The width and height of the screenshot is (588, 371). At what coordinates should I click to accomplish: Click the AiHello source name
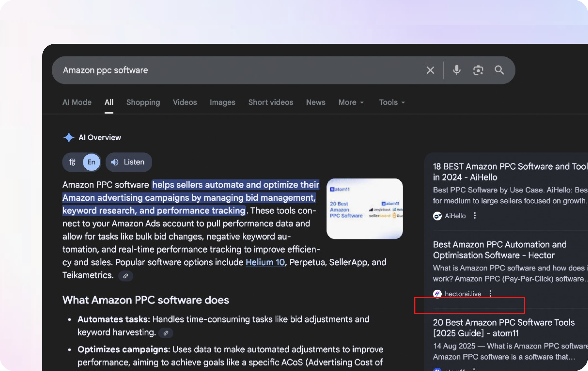pos(455,216)
